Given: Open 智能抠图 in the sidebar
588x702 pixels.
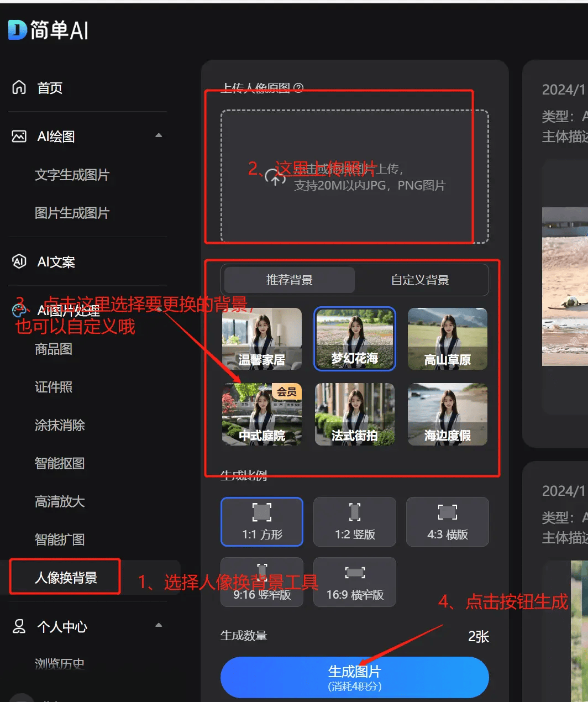Looking at the screenshot, I should (60, 463).
